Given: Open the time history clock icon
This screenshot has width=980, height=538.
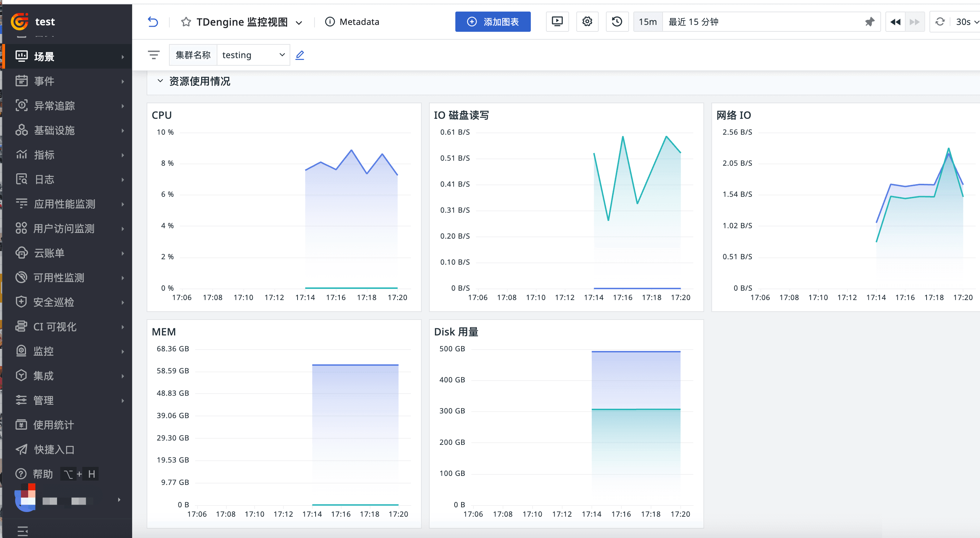Looking at the screenshot, I should (x=617, y=22).
